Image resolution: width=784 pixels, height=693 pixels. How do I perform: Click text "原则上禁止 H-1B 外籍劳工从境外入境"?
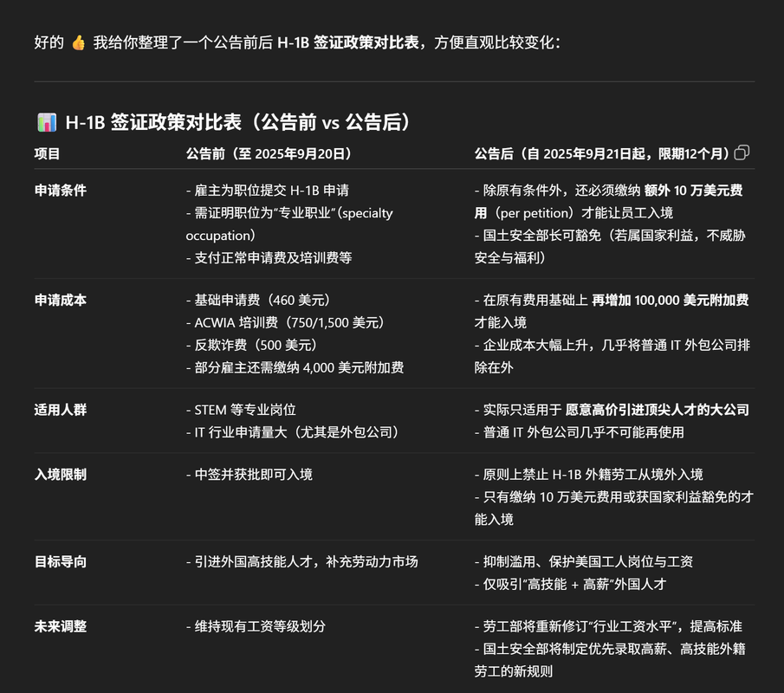coord(593,475)
